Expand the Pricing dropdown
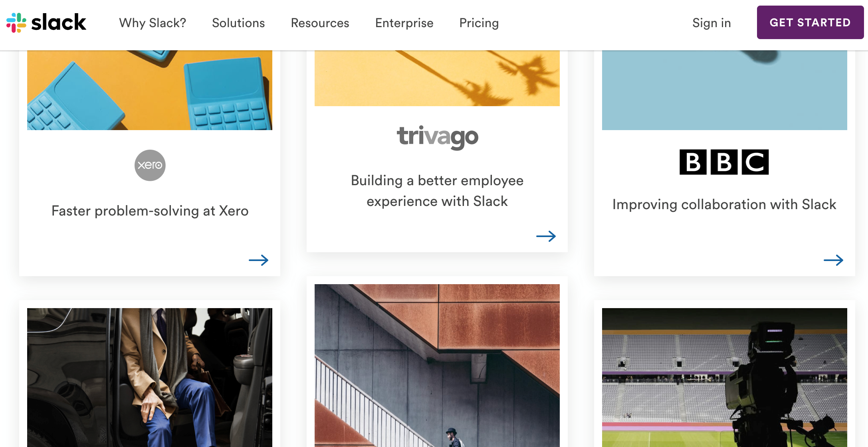The image size is (868, 447). point(480,23)
